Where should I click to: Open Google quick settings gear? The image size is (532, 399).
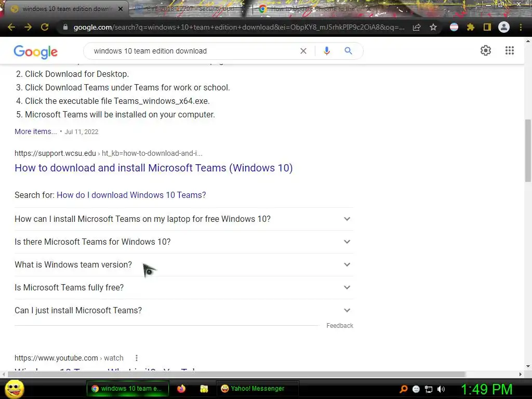[486, 50]
